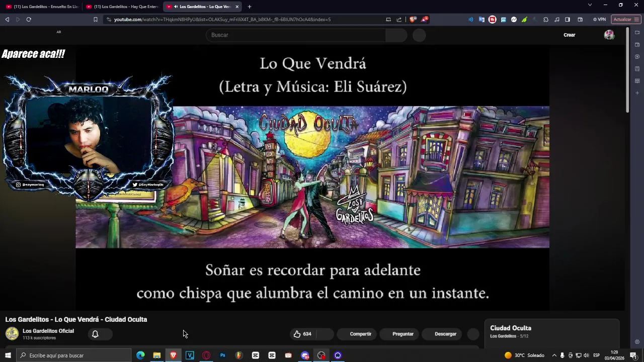Click the green chart extension icon
The height and width of the screenshot is (362, 644).
[x=524, y=20]
